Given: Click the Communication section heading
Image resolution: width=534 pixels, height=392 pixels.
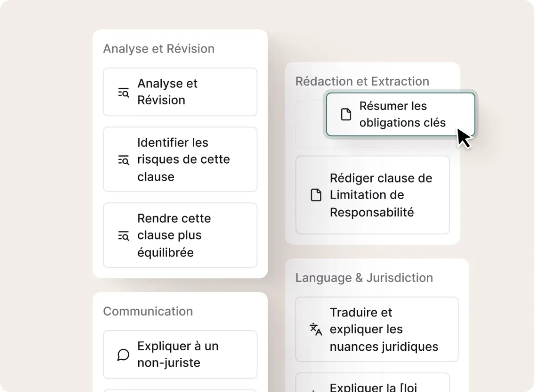Looking at the screenshot, I should [x=148, y=311].
